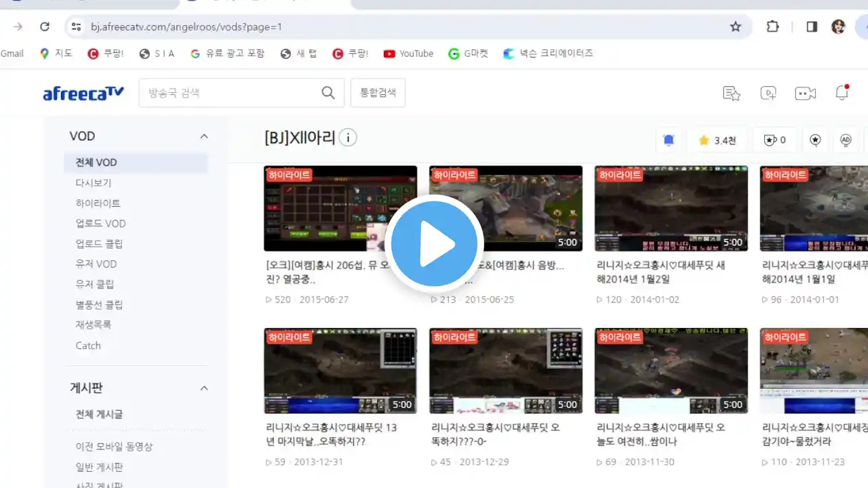The width and height of the screenshot is (868, 488).
Task: Select 유저 VOD in the sidebar
Action: (x=96, y=264)
